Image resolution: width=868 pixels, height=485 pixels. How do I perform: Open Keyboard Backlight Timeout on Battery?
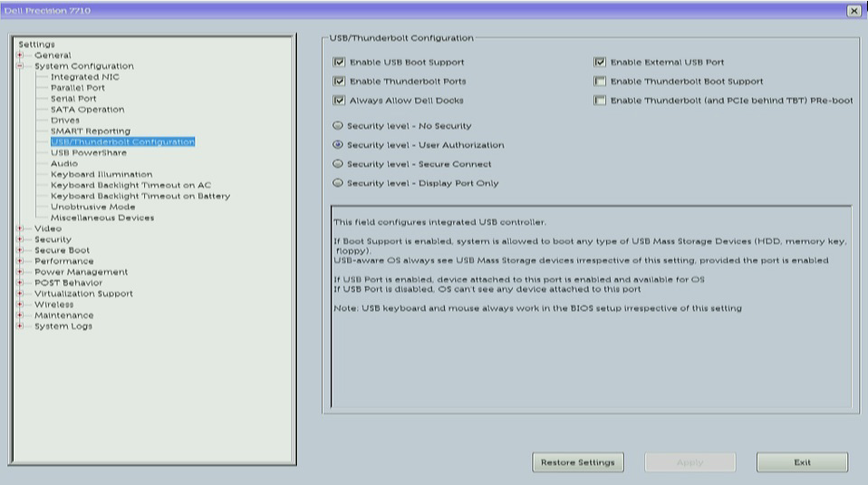[140, 196]
